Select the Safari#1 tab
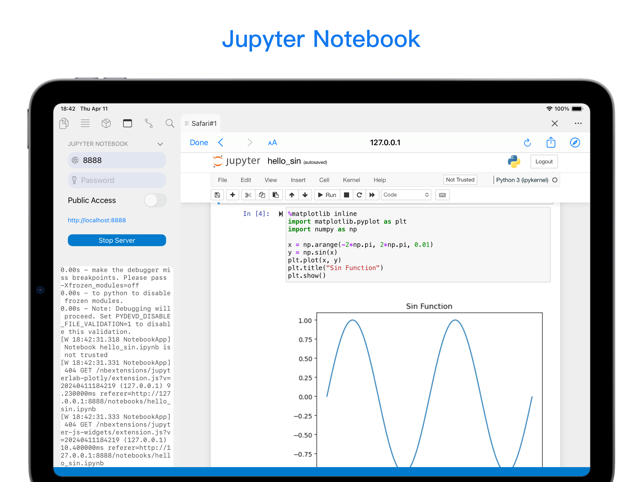The image size is (643, 482). pyautogui.click(x=201, y=123)
